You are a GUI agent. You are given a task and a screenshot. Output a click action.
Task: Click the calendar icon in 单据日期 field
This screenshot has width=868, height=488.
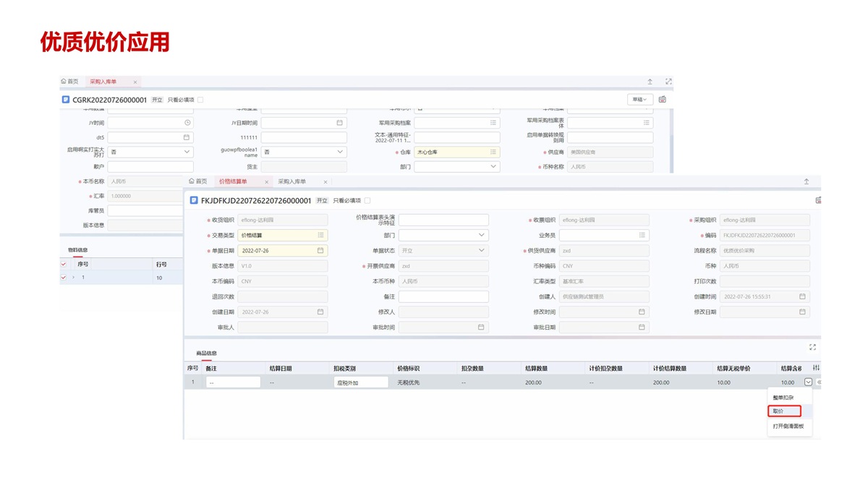coord(320,251)
